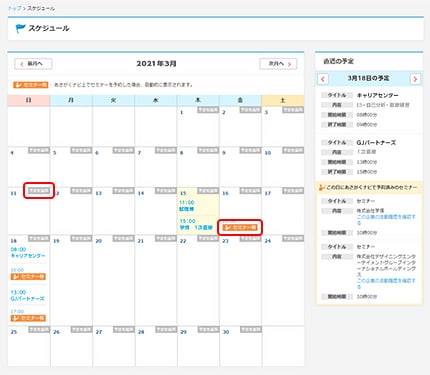The width and height of the screenshot is (430, 375).
Task: Click gray add-schedule button on day 21
Action: [x=166, y=238]
